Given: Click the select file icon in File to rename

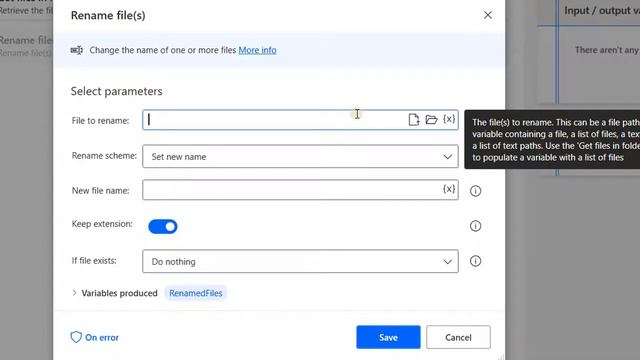Looking at the screenshot, I should tap(413, 120).
